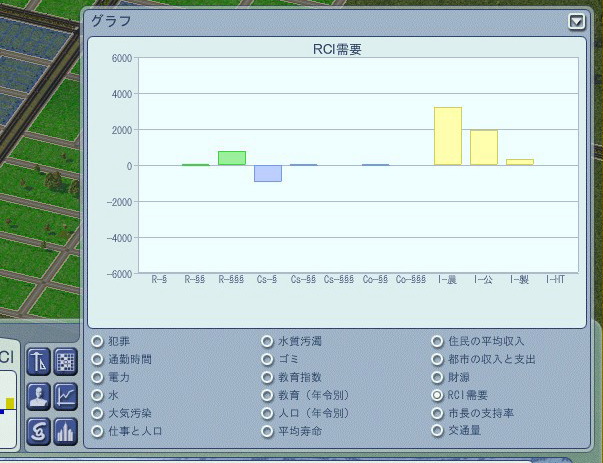603x463 pixels.
Task: Select the 大気汚染 graph radio button
Action: [x=97, y=413]
